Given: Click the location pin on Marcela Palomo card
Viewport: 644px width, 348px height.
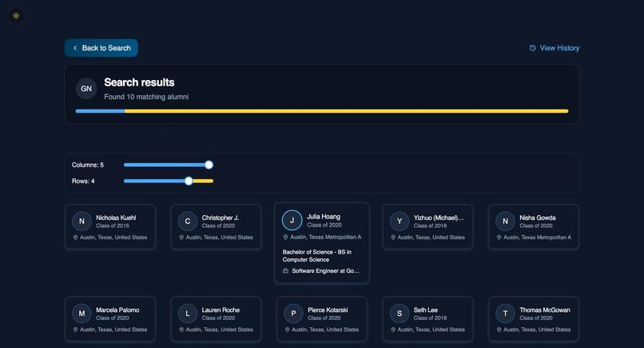Looking at the screenshot, I should coord(76,330).
